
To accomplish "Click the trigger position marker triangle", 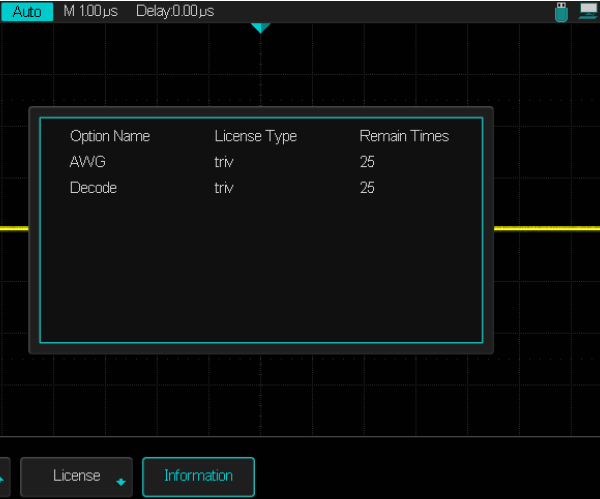I will [261, 28].
